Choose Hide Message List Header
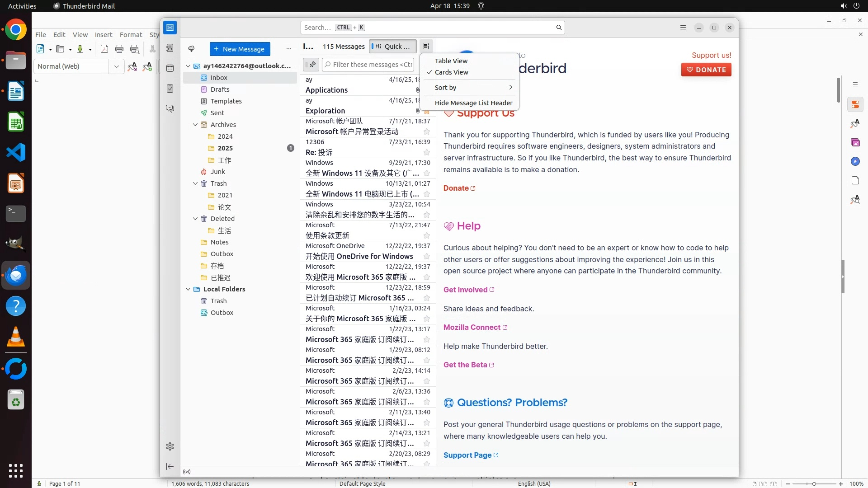Viewport: 868px width, 488px height. tap(473, 103)
